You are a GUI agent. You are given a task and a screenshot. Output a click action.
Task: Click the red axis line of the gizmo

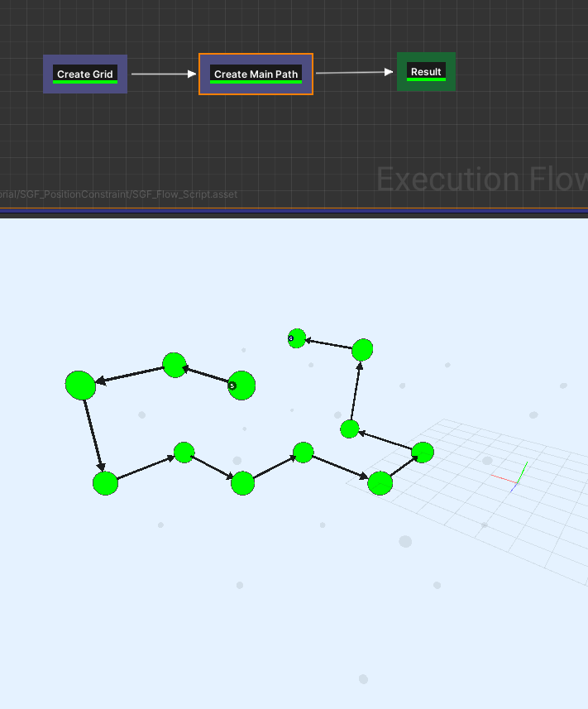click(504, 479)
